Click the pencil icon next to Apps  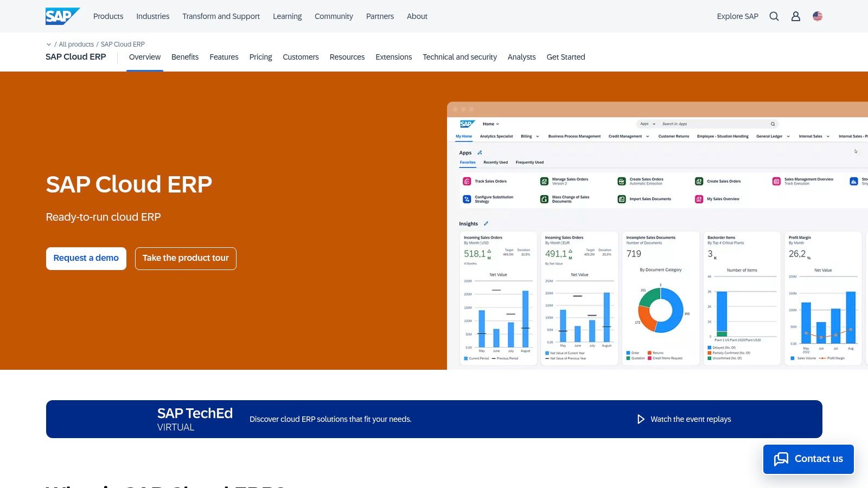pyautogui.click(x=480, y=153)
